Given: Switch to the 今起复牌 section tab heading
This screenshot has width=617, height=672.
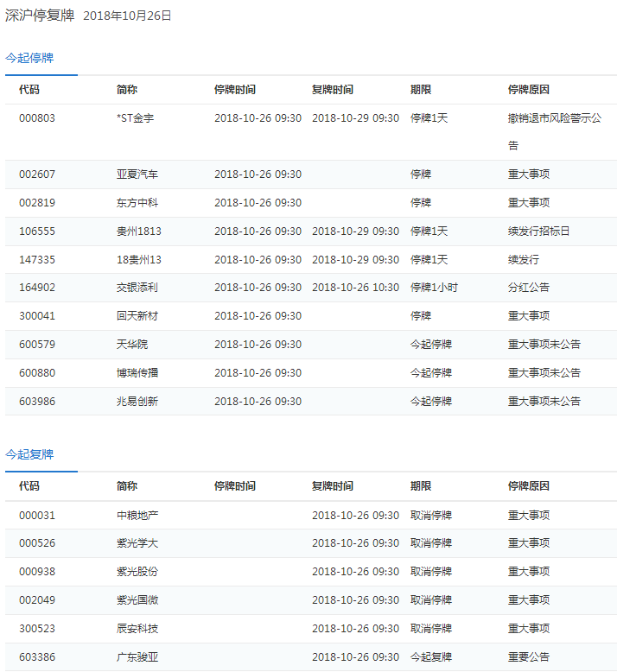Looking at the screenshot, I should 29,454.
